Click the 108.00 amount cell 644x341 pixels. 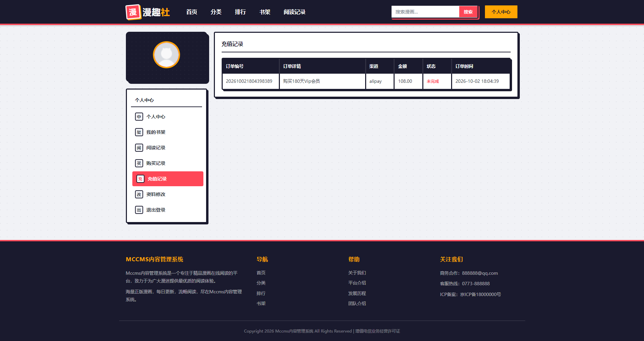(x=408, y=81)
